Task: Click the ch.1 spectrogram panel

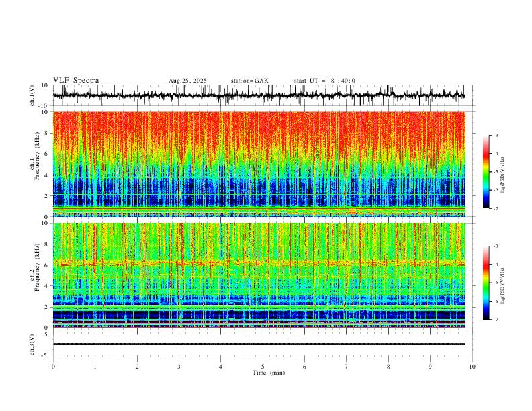Action: click(259, 164)
